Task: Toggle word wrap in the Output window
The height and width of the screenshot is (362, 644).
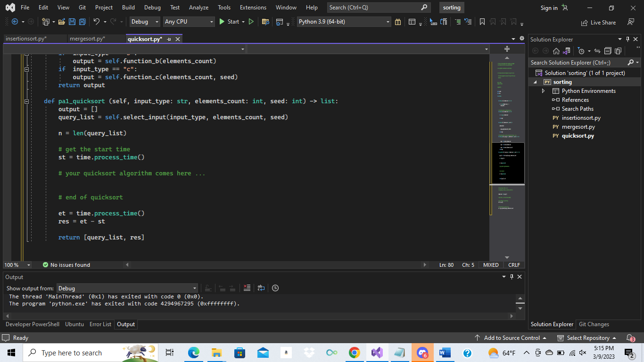Action: pos(261,288)
